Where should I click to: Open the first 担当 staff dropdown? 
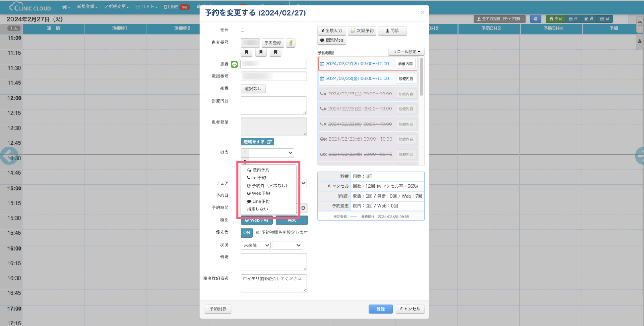click(271, 152)
